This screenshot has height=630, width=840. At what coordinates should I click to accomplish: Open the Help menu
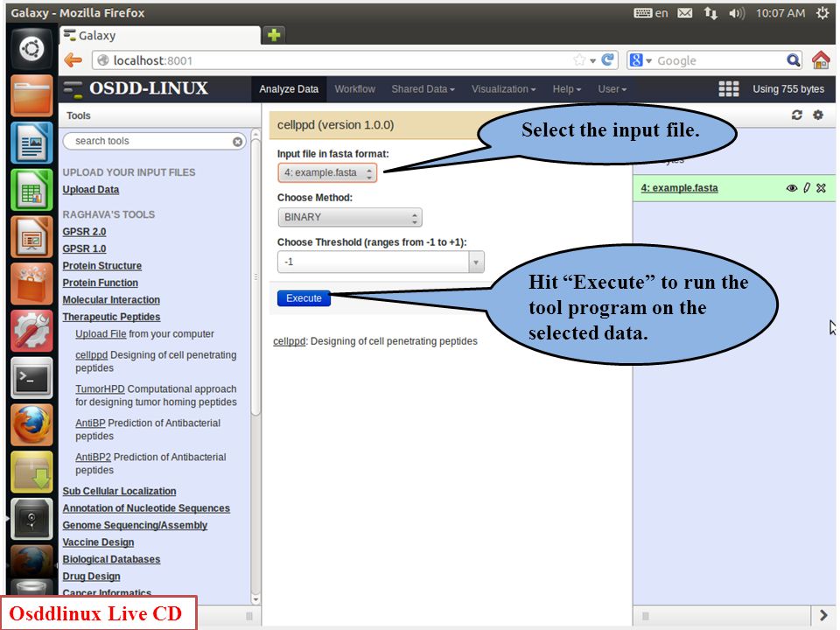tap(567, 89)
